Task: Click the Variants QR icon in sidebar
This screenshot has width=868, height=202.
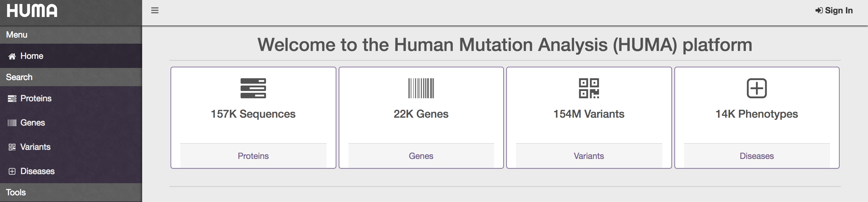Action: click(12, 147)
